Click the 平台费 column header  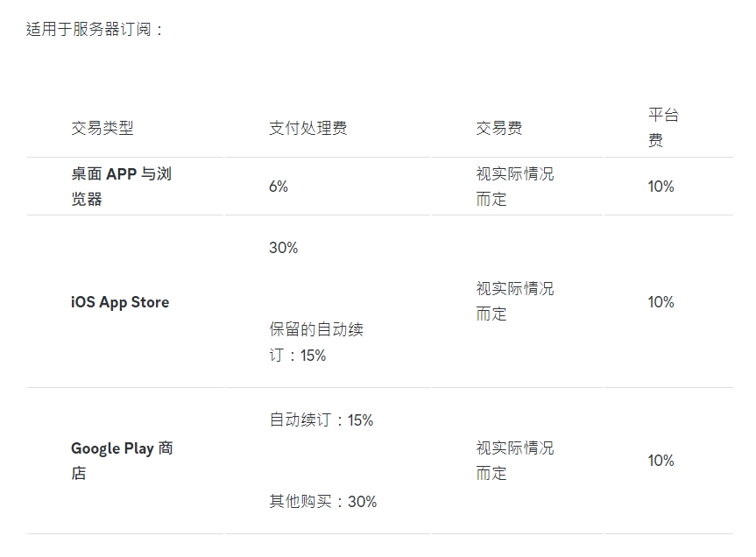pos(663,128)
